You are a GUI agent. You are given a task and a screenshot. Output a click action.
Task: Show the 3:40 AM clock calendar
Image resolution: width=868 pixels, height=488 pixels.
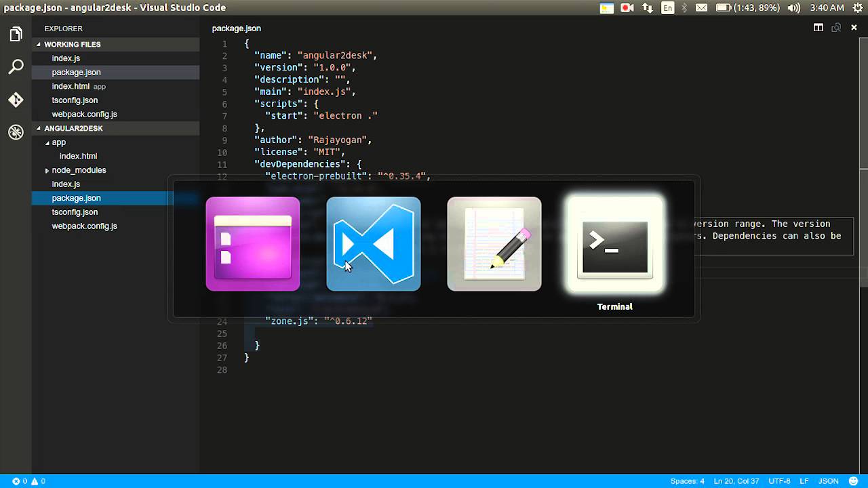coord(827,8)
